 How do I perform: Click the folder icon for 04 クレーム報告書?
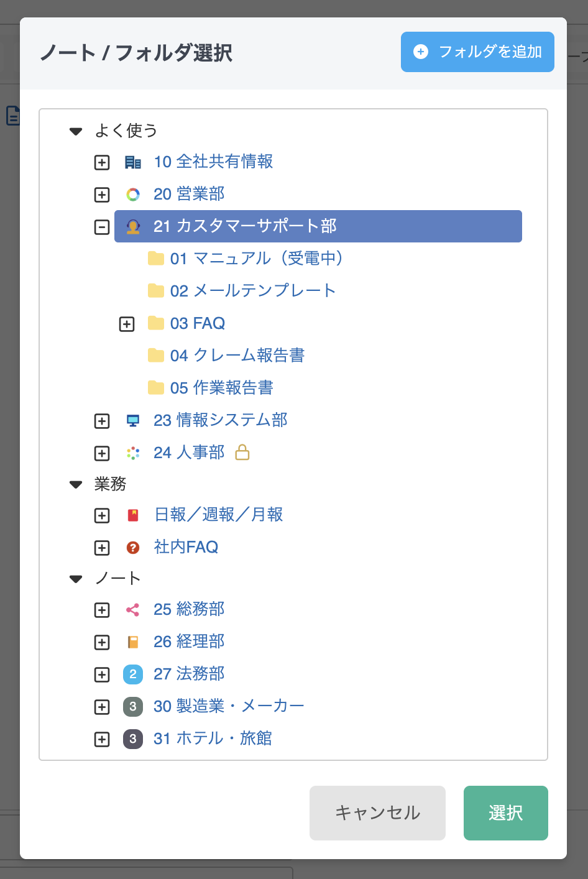(155, 356)
